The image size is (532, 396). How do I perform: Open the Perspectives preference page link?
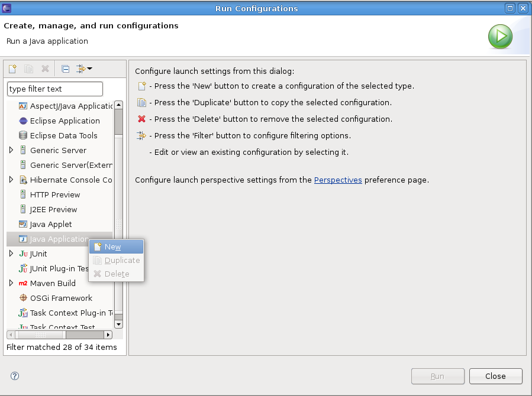tap(338, 180)
